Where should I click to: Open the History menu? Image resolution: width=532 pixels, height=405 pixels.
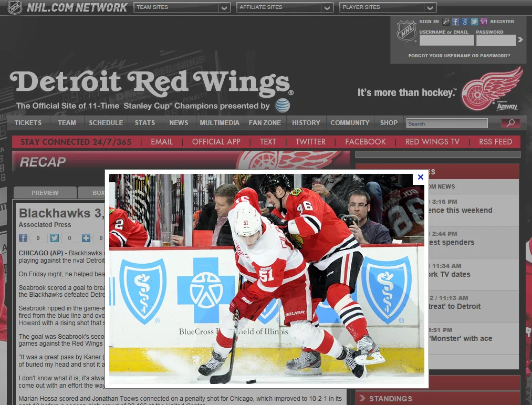(306, 122)
